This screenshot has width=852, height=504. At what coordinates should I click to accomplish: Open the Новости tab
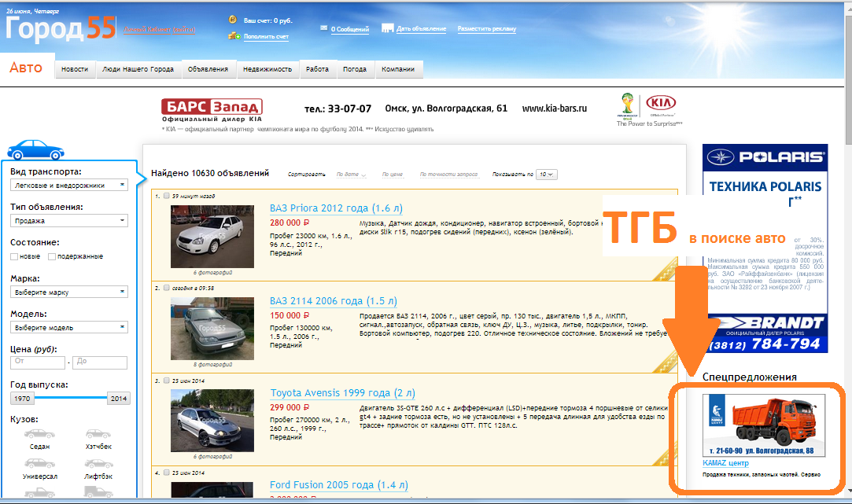(x=75, y=69)
